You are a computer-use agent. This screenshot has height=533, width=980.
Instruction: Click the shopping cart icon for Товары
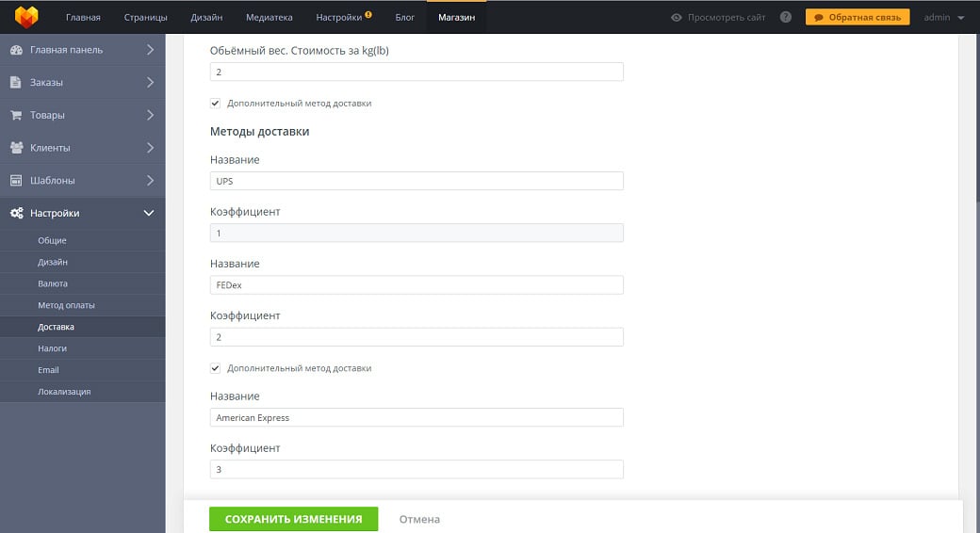tap(16, 115)
